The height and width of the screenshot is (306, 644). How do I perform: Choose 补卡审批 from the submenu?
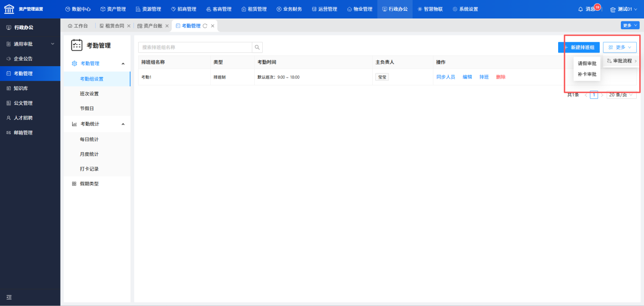point(587,74)
